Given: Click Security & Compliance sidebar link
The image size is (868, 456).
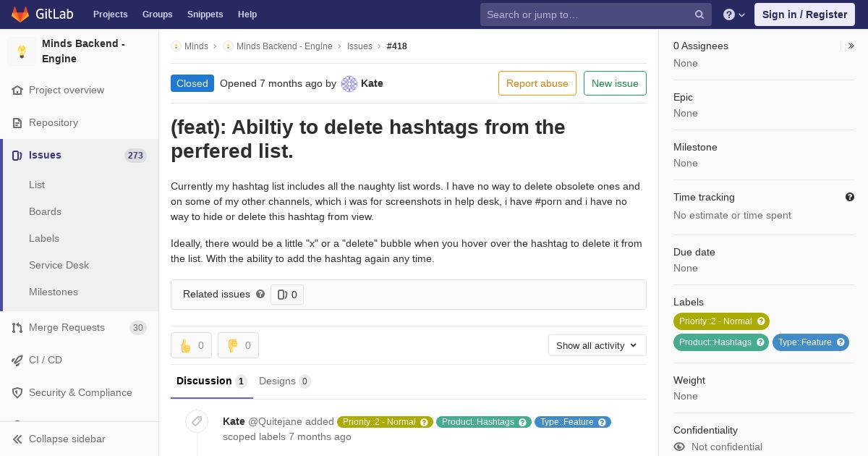Looking at the screenshot, I should (x=80, y=393).
